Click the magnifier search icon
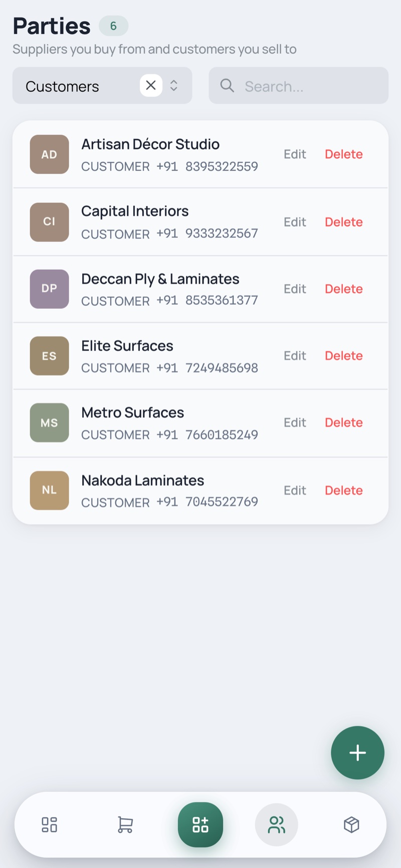This screenshot has height=868, width=401. [227, 85]
